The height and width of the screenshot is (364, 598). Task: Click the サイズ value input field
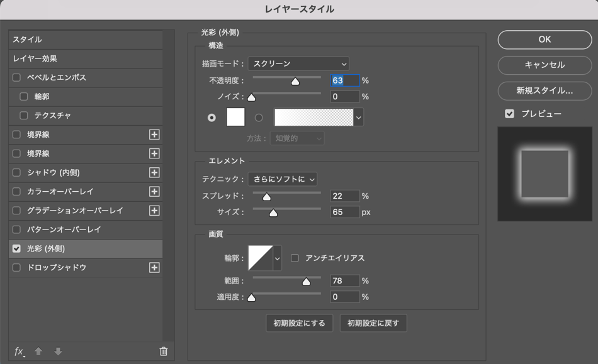pos(345,212)
